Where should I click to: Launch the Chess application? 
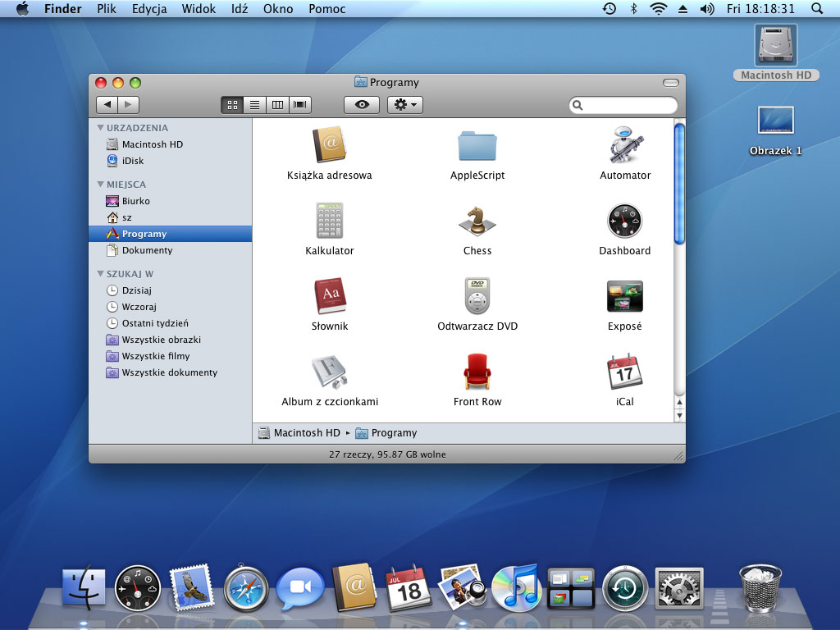pyautogui.click(x=477, y=221)
